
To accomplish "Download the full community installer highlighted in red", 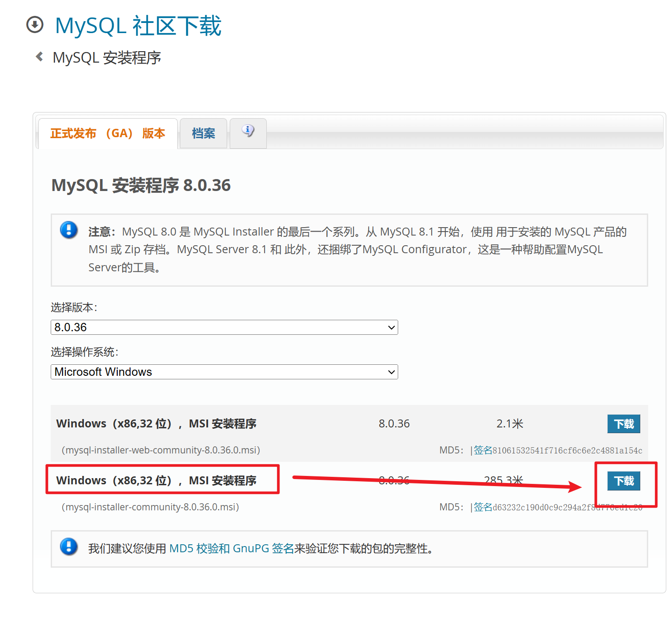I will click(623, 481).
